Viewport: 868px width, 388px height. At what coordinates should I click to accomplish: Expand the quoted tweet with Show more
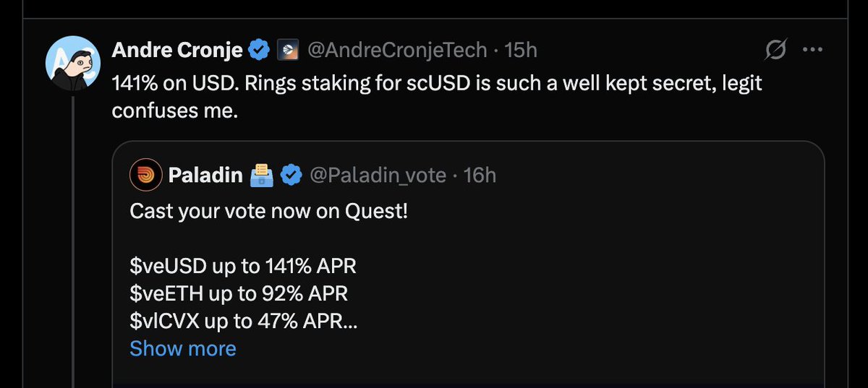point(183,348)
